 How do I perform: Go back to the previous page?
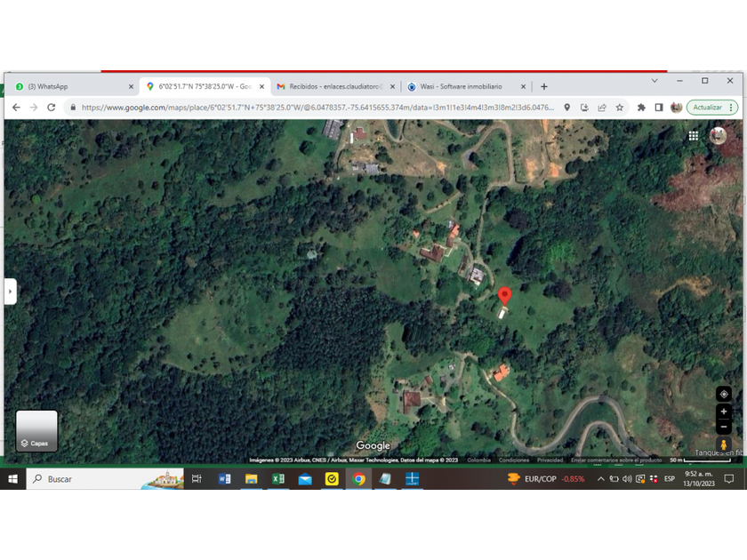16,108
